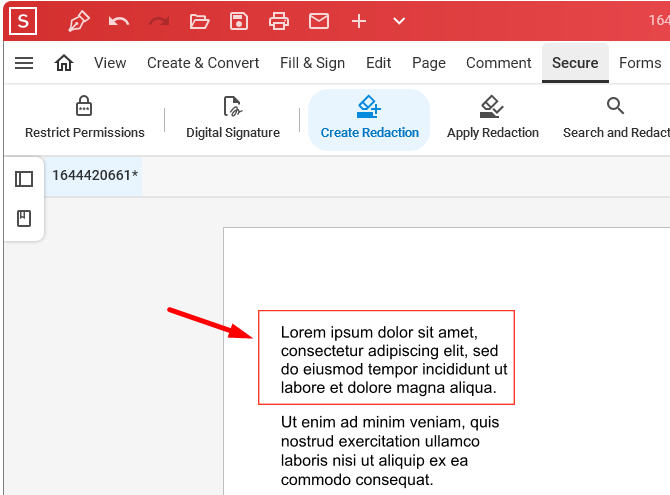Select the pen sign tool icon
The width and height of the screenshot is (670, 495).
tap(79, 21)
